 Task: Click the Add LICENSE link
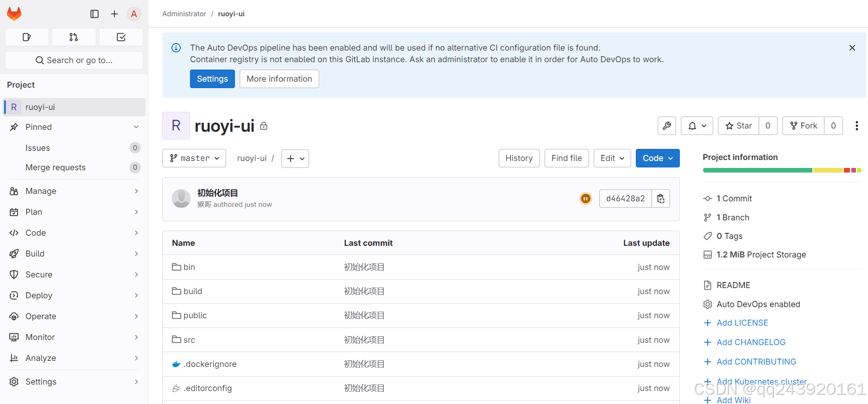[x=742, y=323]
